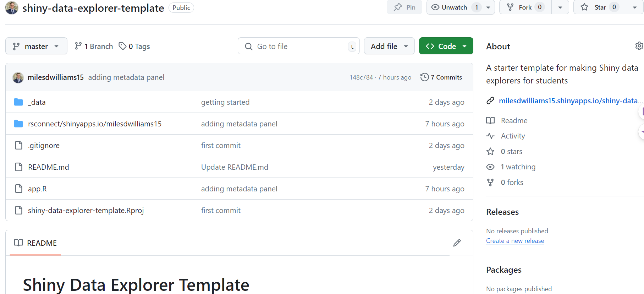Expand the Fork options arrow
Image resolution: width=644 pixels, height=294 pixels.
point(560,7)
